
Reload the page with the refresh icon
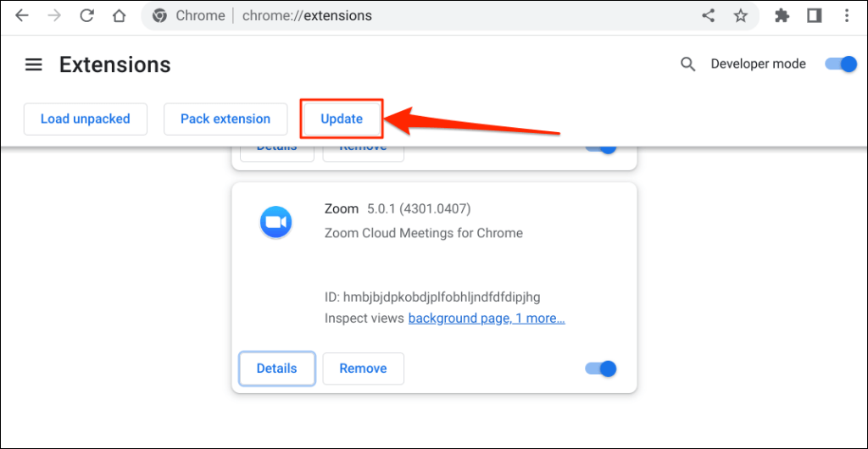[x=87, y=16]
